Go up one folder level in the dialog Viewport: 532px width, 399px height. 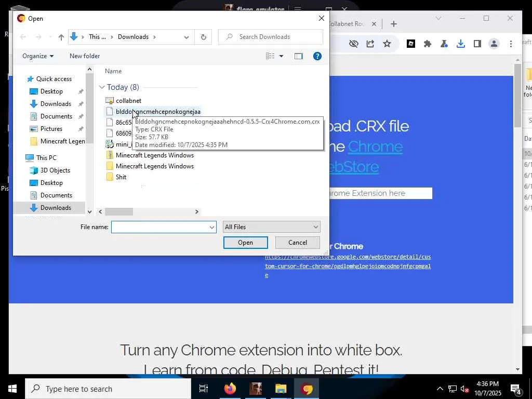(x=61, y=37)
